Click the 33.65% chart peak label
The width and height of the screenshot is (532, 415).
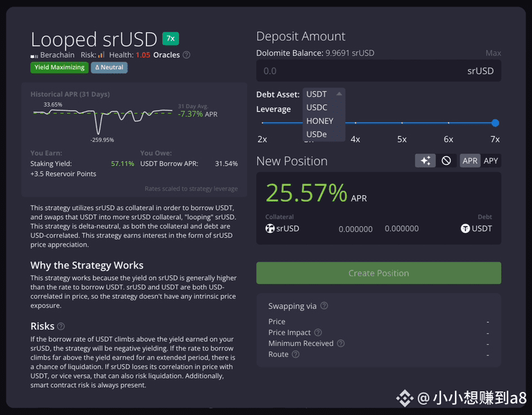(x=53, y=104)
